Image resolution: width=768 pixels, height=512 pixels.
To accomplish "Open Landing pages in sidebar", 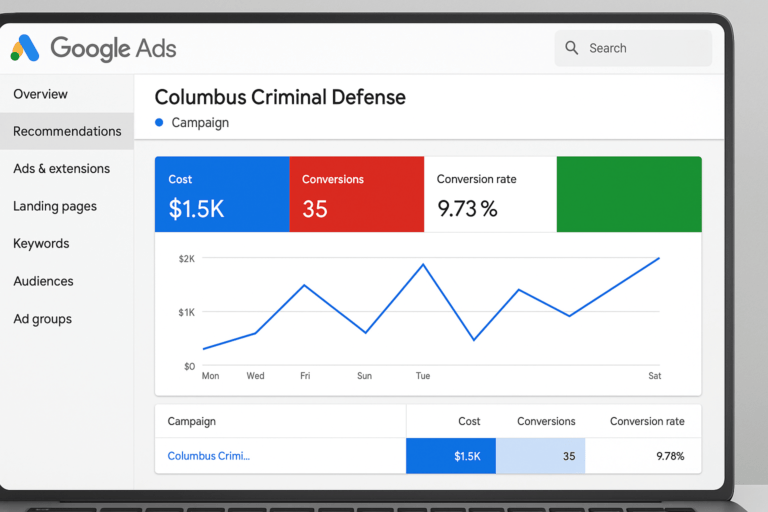I will [x=55, y=206].
